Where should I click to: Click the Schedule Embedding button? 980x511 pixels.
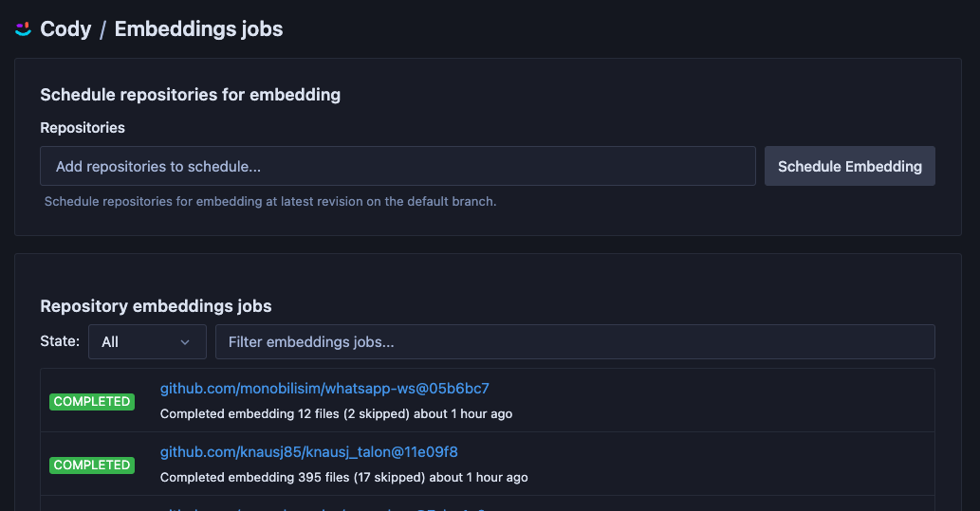(849, 166)
